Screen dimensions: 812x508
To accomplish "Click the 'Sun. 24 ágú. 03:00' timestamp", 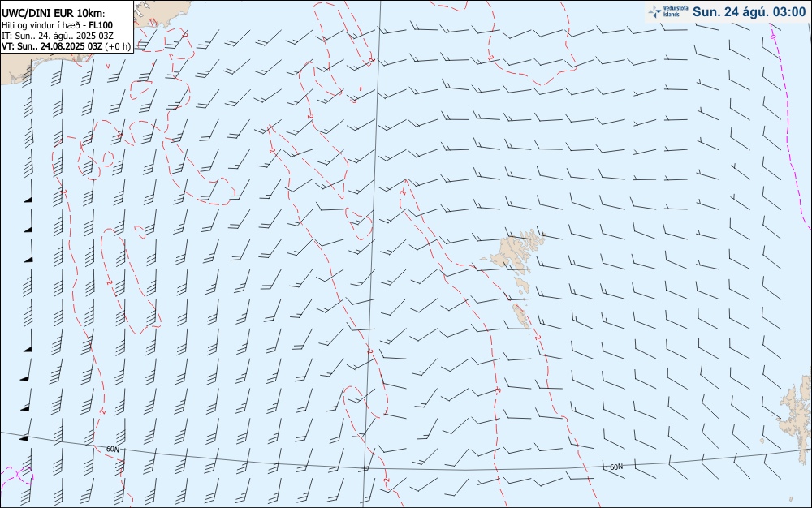I will (x=749, y=12).
